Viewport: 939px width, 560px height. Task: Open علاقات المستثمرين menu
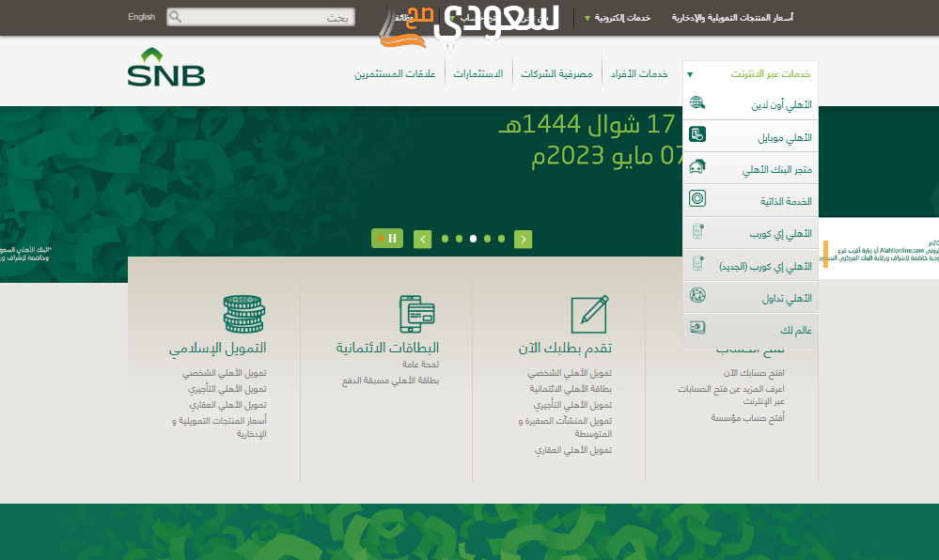395,73
